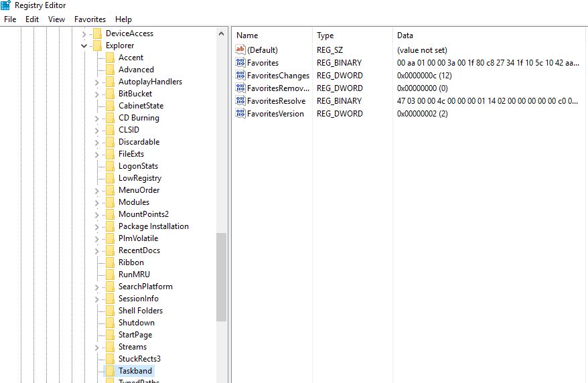Image resolution: width=588 pixels, height=383 pixels.
Task: Select the RunMRU registry key
Action: [134, 274]
